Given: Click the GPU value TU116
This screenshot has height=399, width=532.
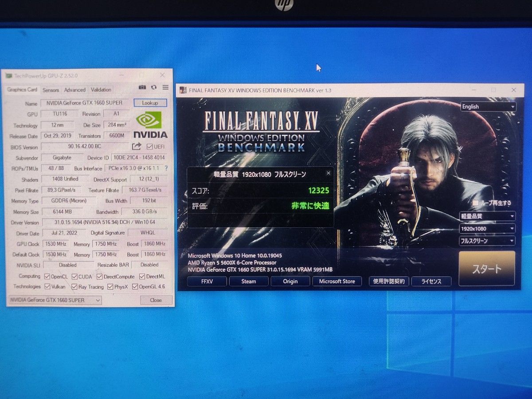Looking at the screenshot, I should click(x=59, y=114).
